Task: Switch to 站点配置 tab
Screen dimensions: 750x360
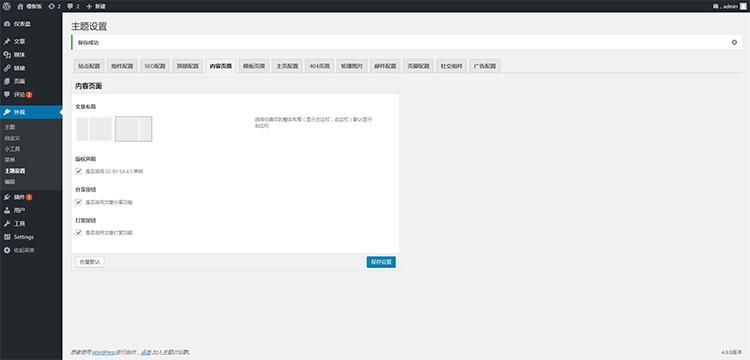Action: point(89,66)
